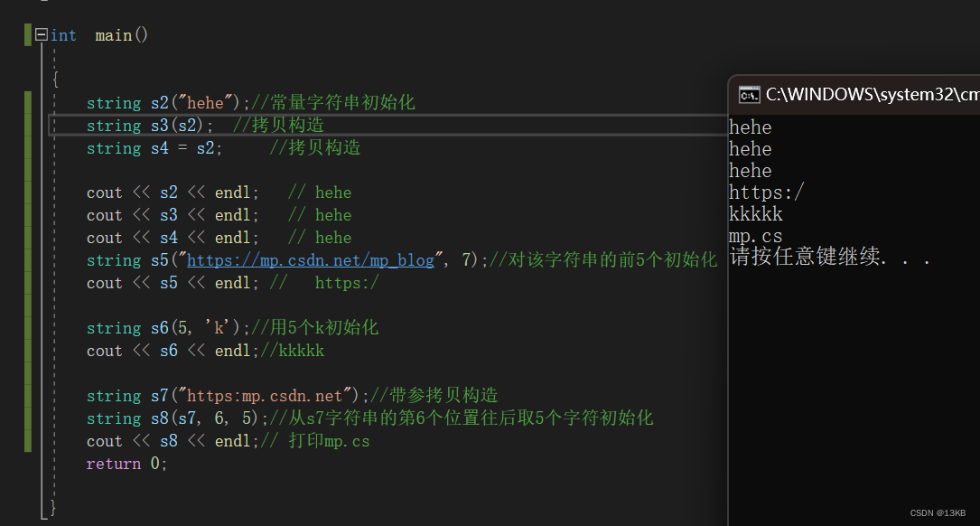Image resolution: width=980 pixels, height=526 pixels.
Task: Click console output line 'kkkkk'
Action: point(756,214)
